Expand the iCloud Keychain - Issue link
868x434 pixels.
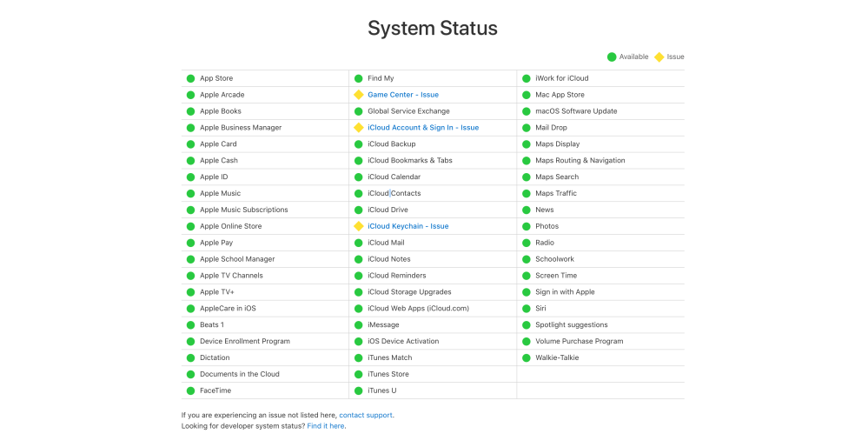(407, 226)
